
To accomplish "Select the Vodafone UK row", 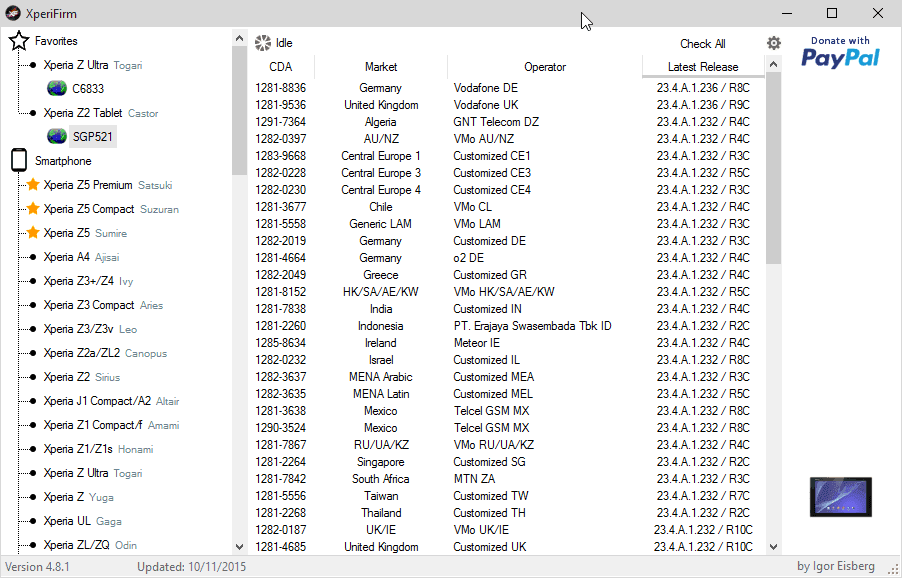I will [507, 105].
